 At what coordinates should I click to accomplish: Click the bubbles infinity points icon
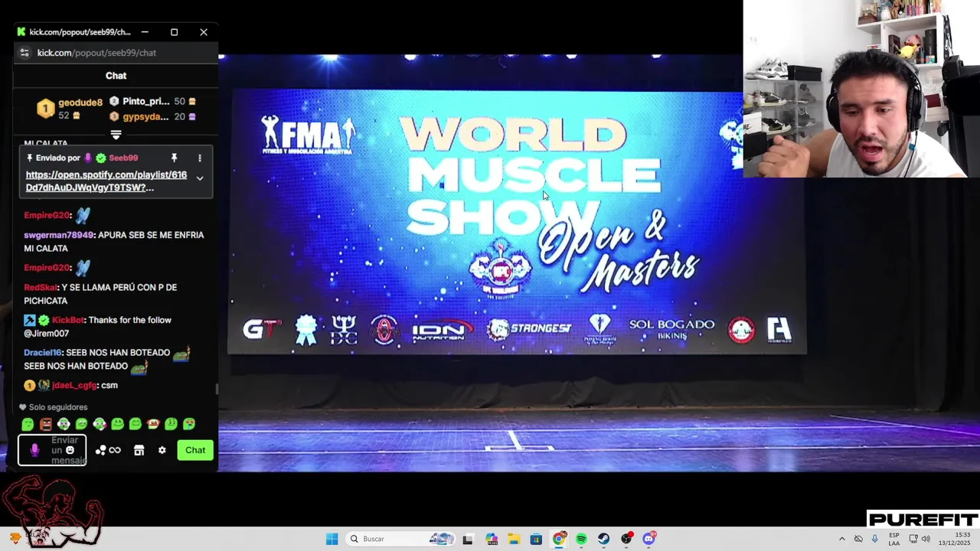coord(108,450)
